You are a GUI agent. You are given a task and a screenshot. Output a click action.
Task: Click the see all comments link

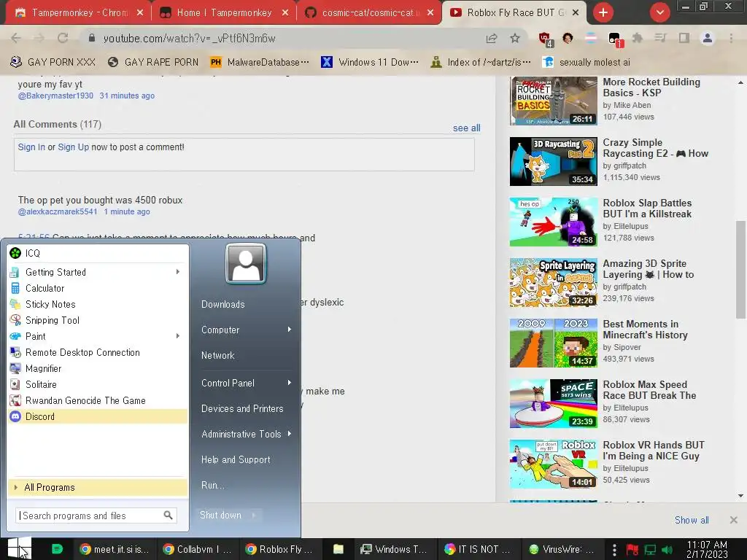click(x=466, y=128)
